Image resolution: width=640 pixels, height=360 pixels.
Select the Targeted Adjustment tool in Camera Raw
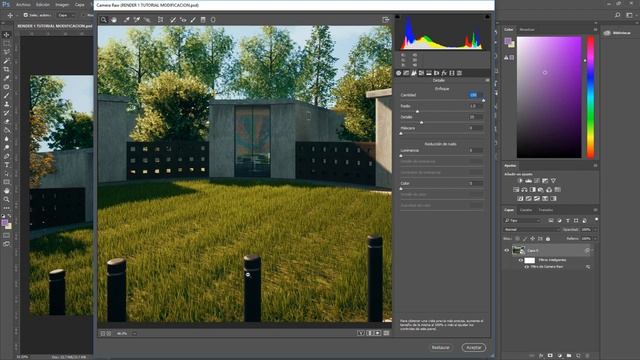point(147,20)
